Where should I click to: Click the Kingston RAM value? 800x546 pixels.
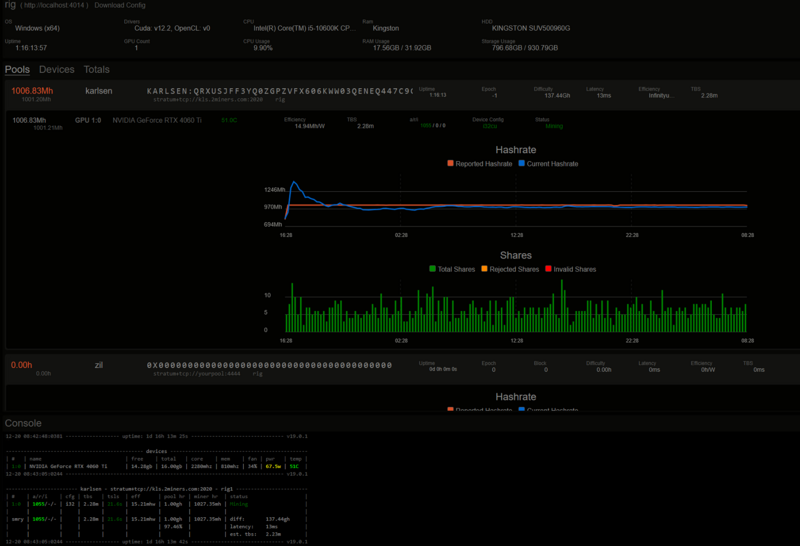coord(386,28)
